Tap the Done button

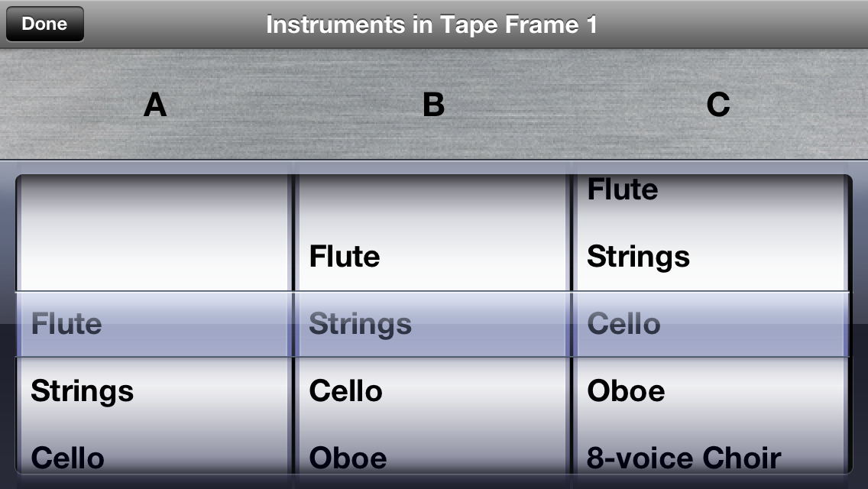45,24
